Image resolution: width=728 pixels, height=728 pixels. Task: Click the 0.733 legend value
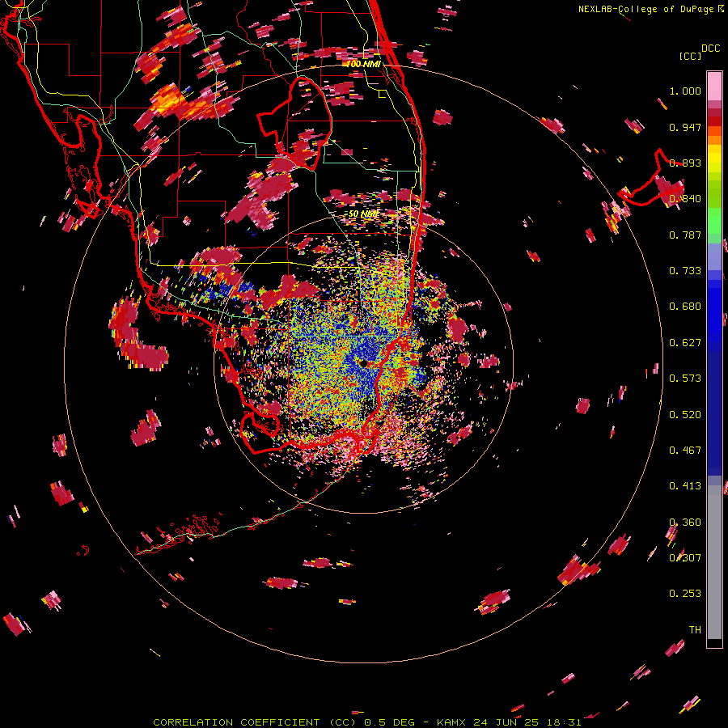click(685, 271)
